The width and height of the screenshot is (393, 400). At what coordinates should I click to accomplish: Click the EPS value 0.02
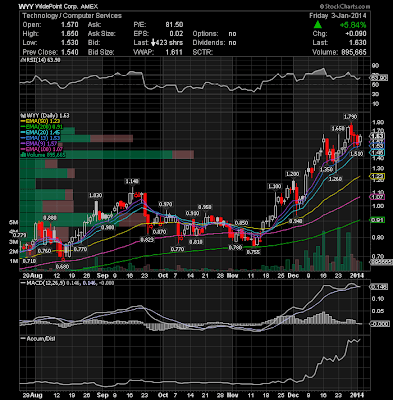[x=176, y=34]
